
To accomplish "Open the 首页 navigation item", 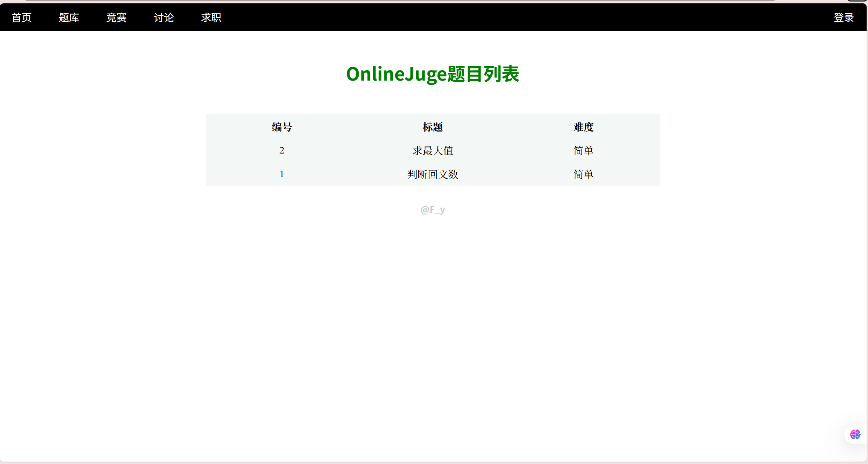I will (x=22, y=17).
